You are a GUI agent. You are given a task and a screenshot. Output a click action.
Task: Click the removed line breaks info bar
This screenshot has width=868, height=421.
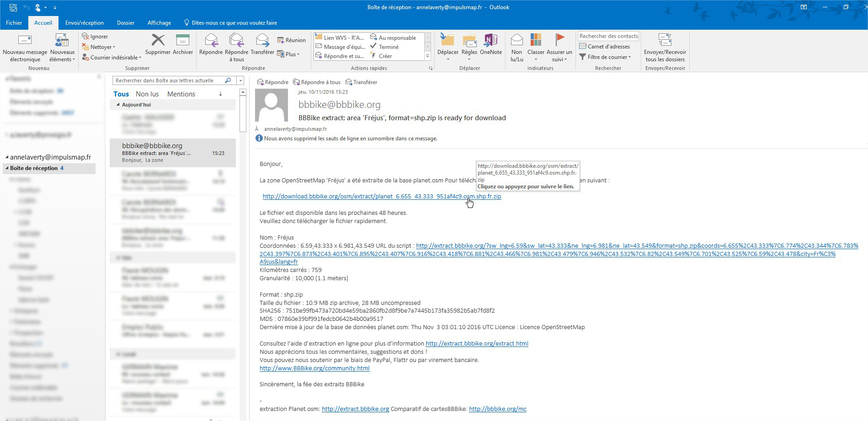coord(346,139)
